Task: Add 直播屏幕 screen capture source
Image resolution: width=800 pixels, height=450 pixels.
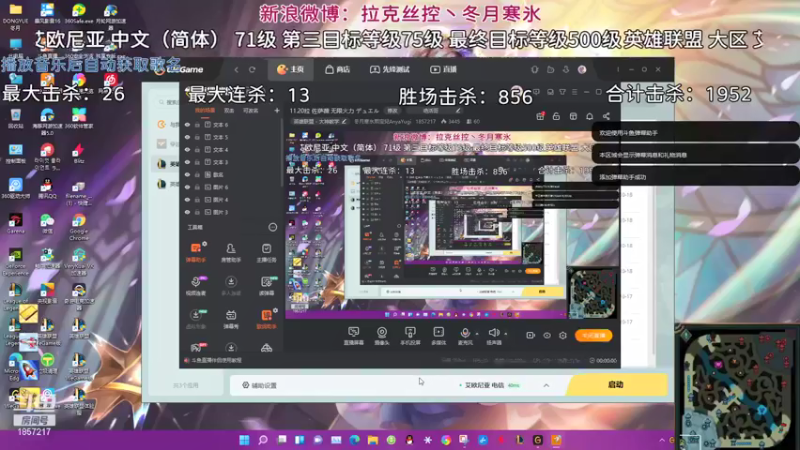Action: pos(353,336)
